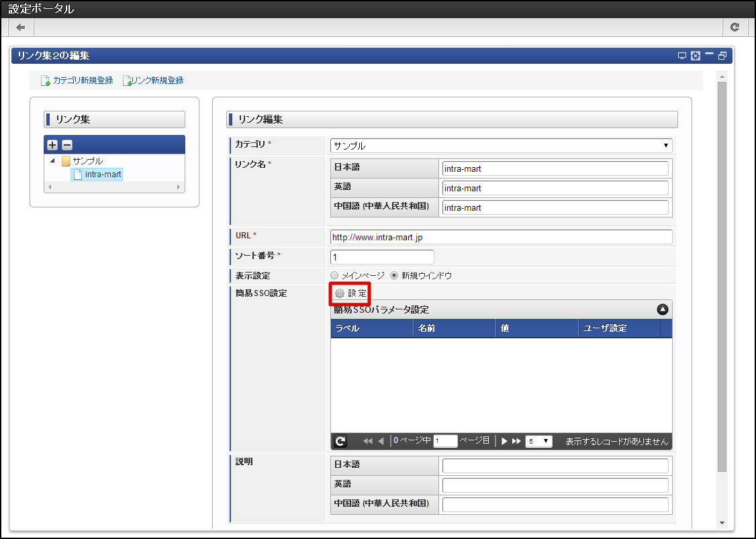Click the 中国語 link name field

point(555,208)
